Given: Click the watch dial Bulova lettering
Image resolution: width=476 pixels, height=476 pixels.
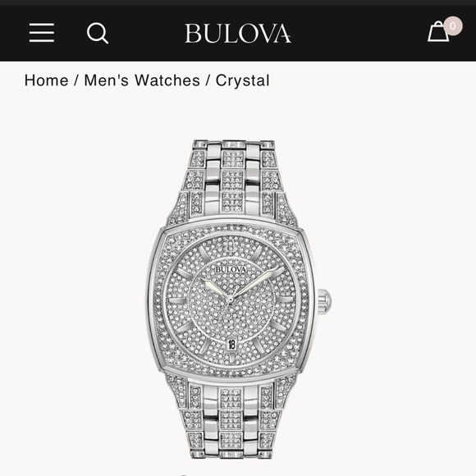Looking at the screenshot, I should (231, 269).
